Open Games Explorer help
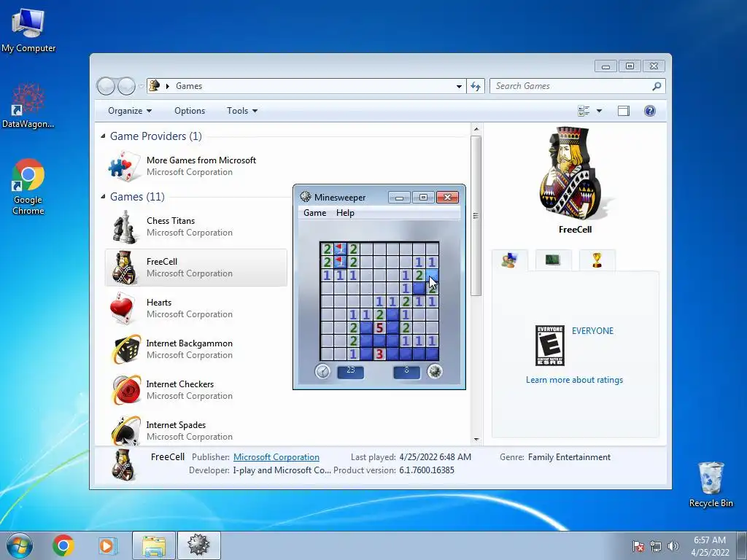 coord(650,111)
